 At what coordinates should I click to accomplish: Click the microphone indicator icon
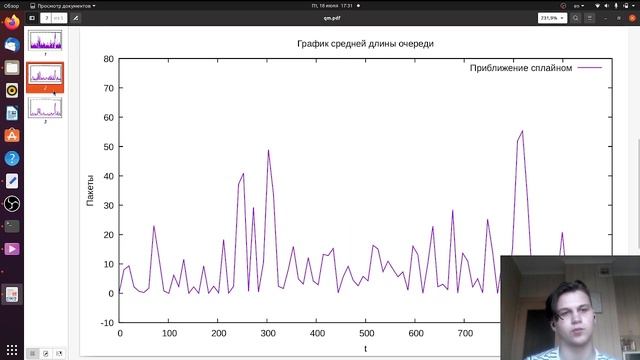coord(616,6)
